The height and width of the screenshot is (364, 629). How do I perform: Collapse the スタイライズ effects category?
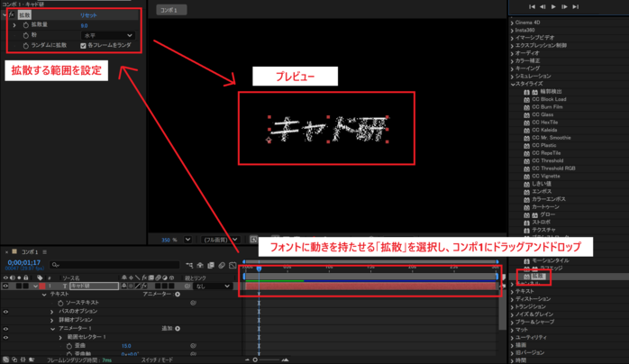tap(513, 84)
